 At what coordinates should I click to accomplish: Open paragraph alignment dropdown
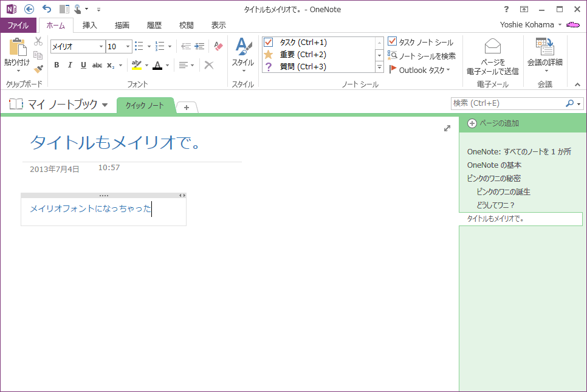point(186,65)
